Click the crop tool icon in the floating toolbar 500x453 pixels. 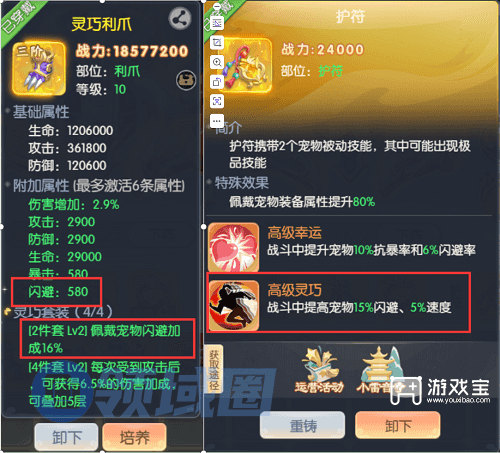click(217, 43)
